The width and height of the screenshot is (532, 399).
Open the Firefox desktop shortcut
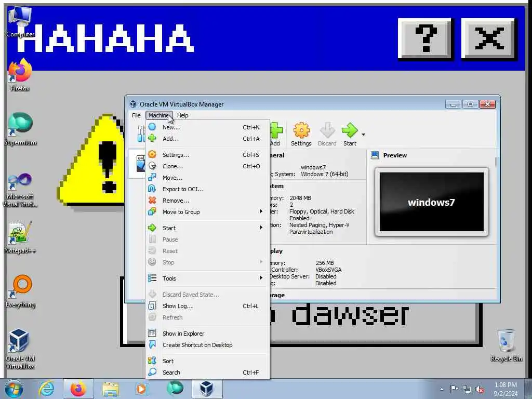20,75
